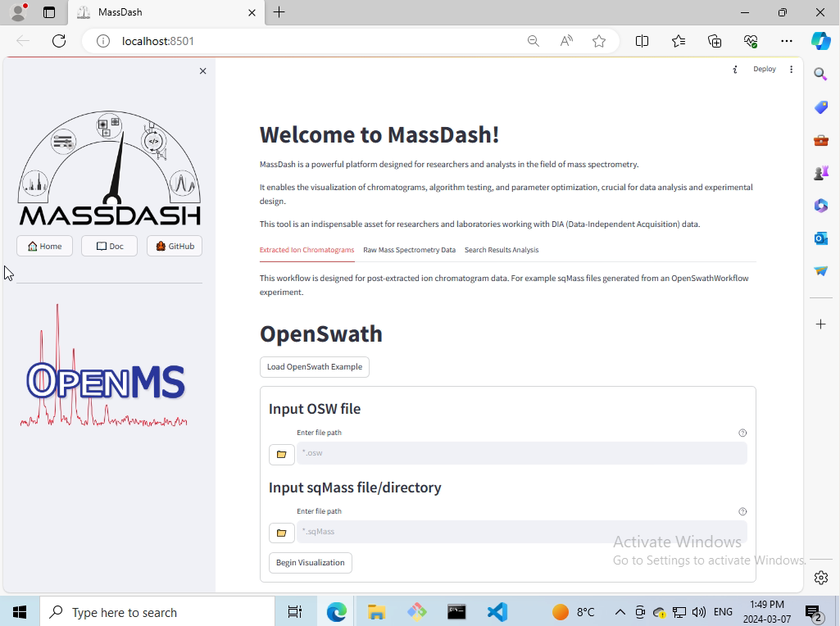
Task: Open the Favorites list icon
Action: tap(679, 41)
